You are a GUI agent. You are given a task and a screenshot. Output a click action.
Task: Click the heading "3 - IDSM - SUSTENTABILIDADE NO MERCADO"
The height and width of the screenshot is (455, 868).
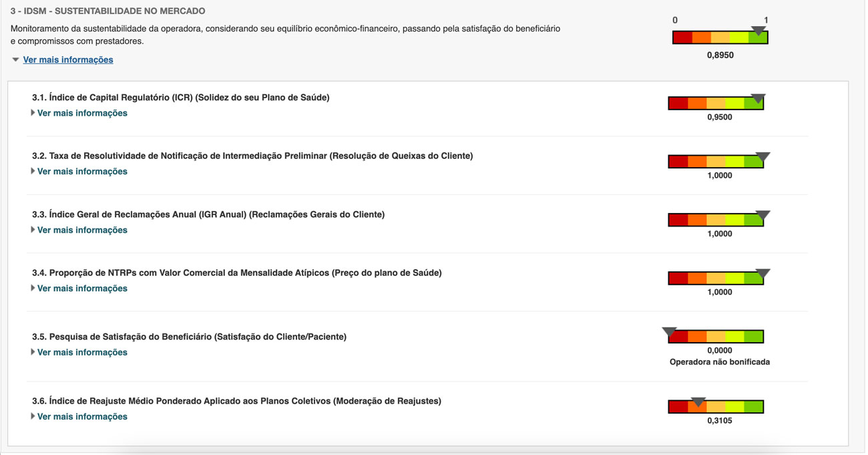108,11
